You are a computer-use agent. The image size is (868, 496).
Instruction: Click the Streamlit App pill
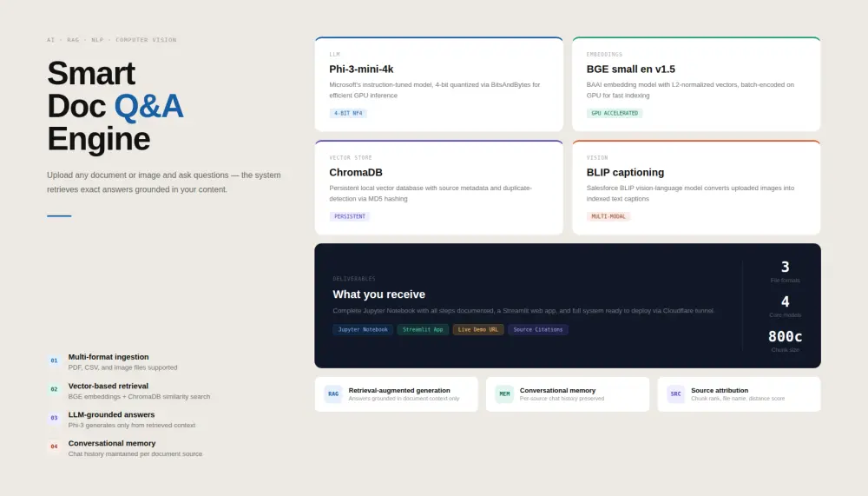pyautogui.click(x=423, y=330)
